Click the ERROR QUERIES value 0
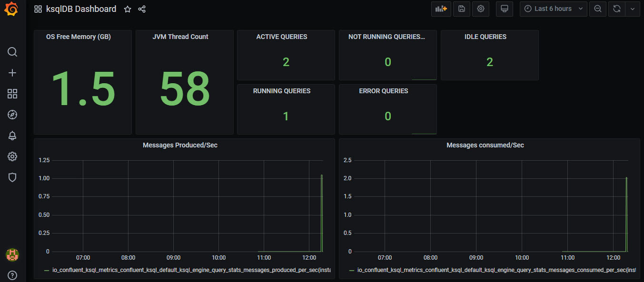The width and height of the screenshot is (644, 282). coord(388,116)
